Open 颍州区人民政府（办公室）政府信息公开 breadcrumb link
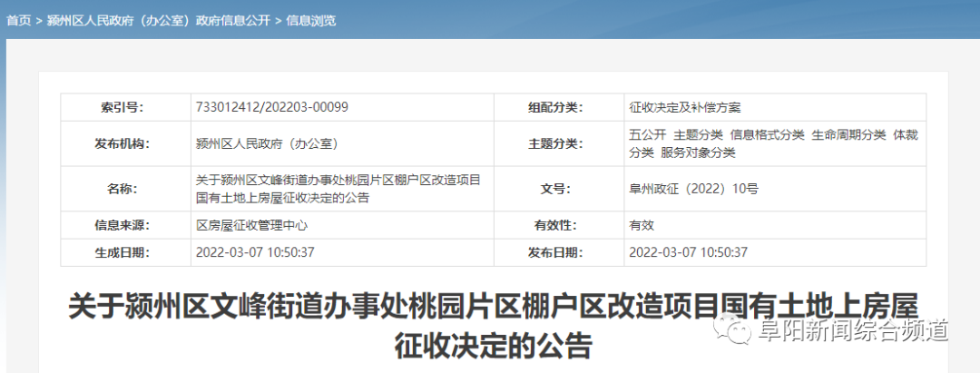 pos(159,21)
